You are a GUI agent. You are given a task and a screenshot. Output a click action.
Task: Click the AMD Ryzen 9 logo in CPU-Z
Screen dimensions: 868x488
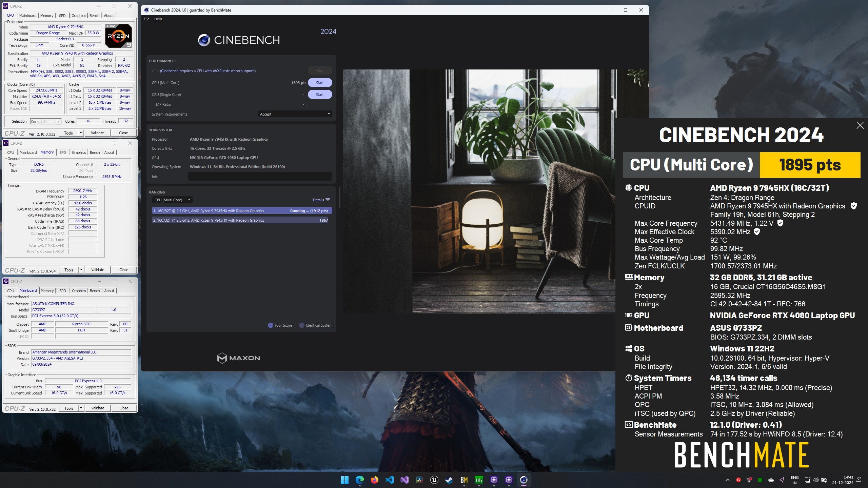click(118, 36)
